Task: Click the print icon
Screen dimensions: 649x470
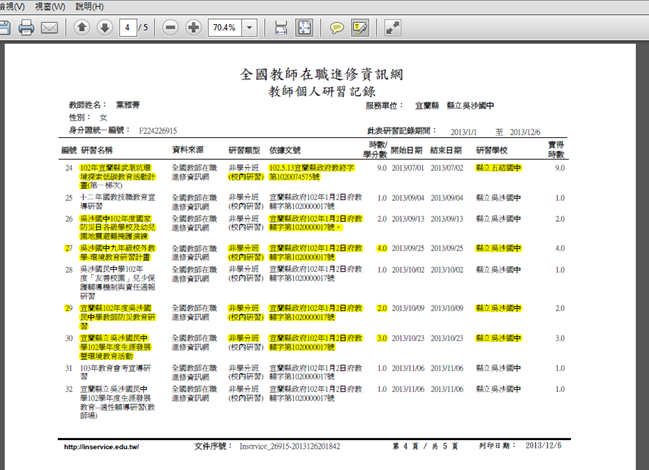Action: coord(26,28)
